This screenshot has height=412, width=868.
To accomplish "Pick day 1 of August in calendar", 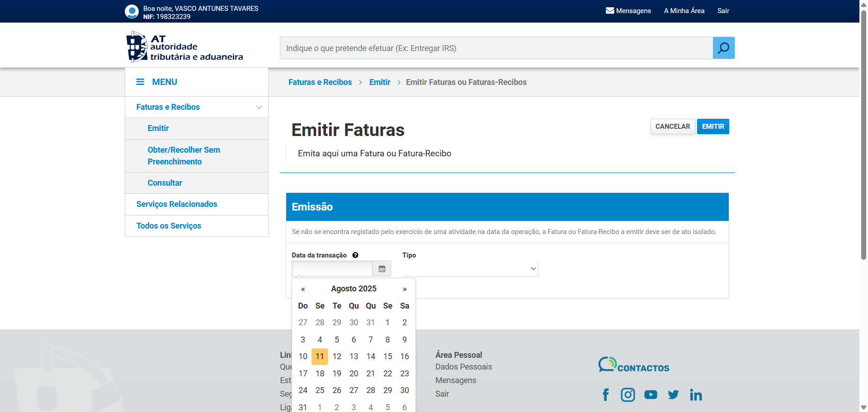I will click(387, 323).
